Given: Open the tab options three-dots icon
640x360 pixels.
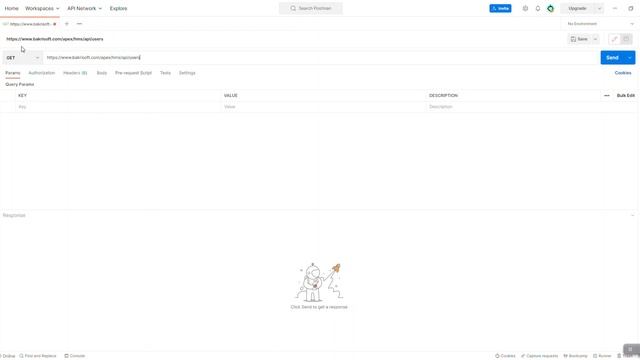Looking at the screenshot, I should click(x=79, y=24).
